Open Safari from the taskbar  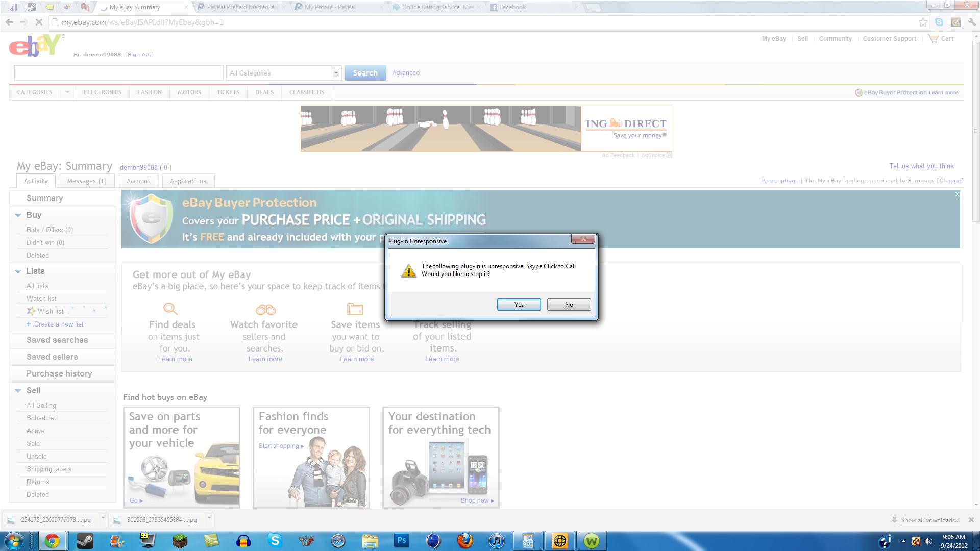[x=338, y=541]
